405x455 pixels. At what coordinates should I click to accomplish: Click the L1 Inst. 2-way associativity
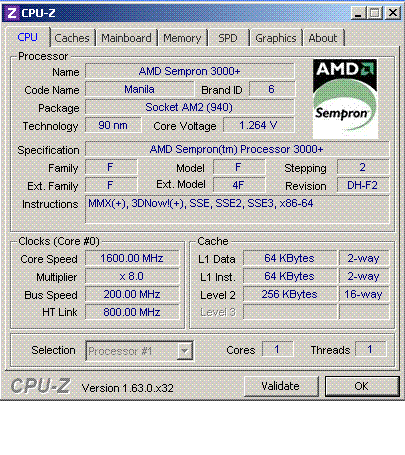[x=364, y=276]
